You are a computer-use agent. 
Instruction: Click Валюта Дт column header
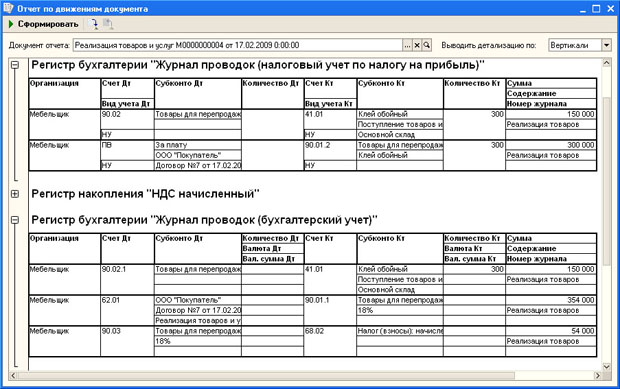(272, 249)
